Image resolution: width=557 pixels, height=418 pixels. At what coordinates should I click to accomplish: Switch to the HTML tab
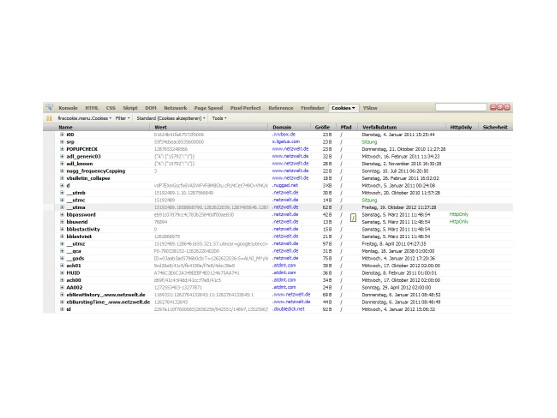(92, 108)
